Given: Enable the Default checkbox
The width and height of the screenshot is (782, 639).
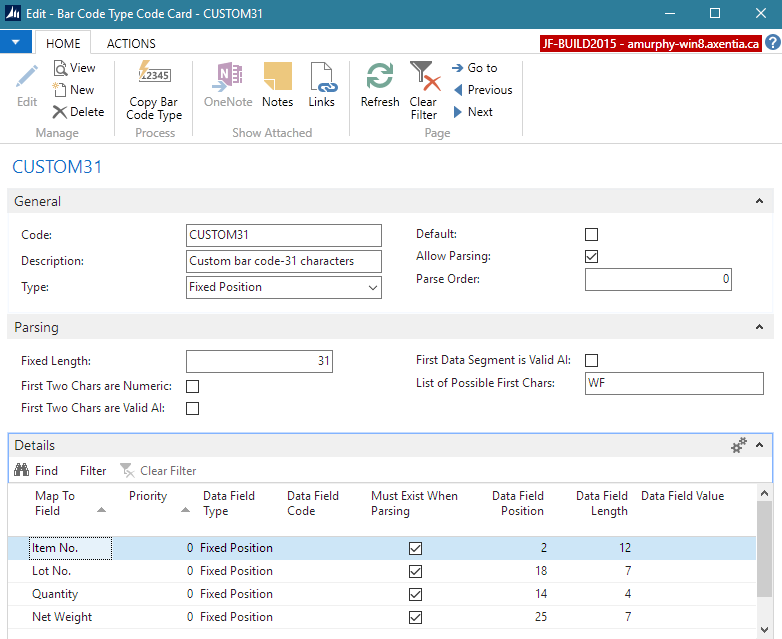Looking at the screenshot, I should [591, 234].
